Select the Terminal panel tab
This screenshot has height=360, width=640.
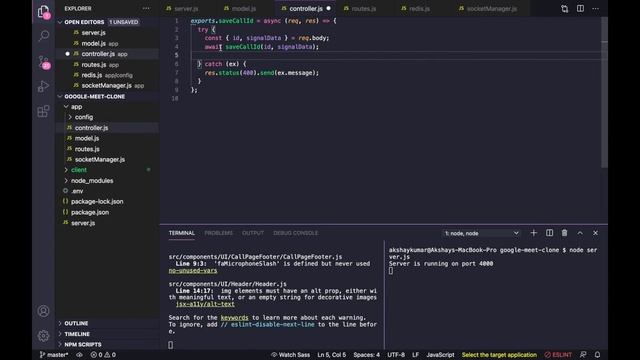click(182, 233)
